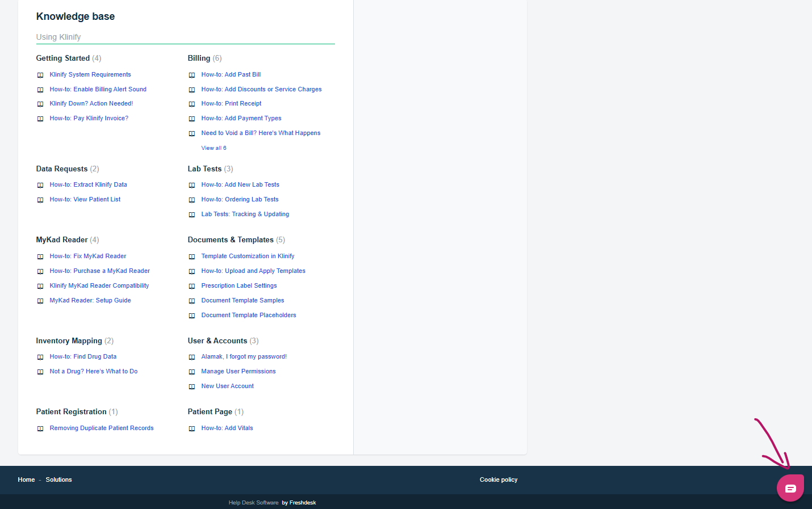The image size is (812, 509).
Task: Click book icon beside Prescription Label Settings
Action: 192,286
